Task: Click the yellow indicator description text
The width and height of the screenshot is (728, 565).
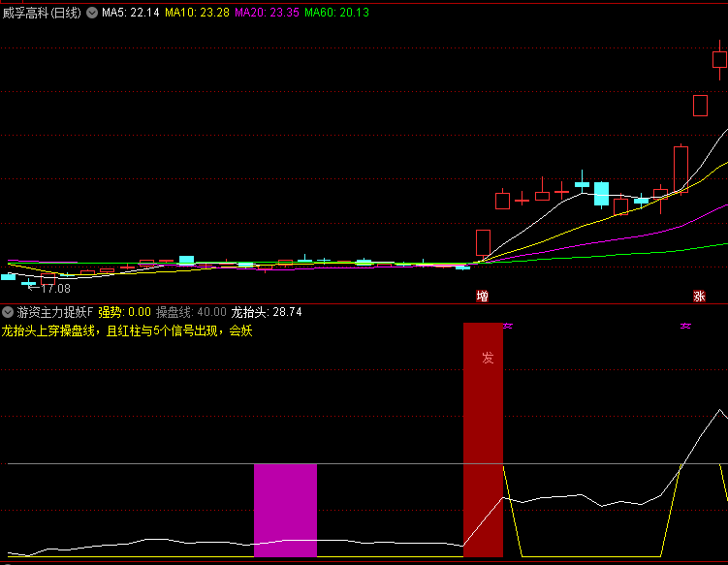Action: click(126, 330)
